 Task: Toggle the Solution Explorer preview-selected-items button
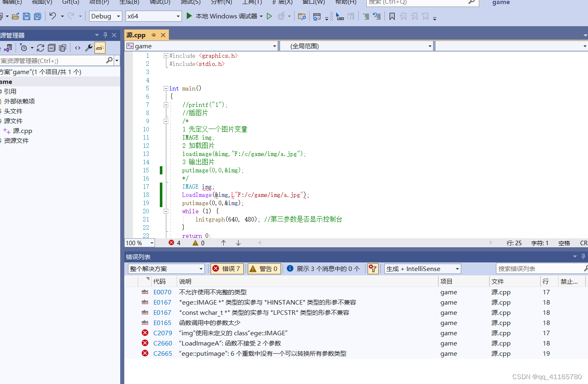(x=100, y=48)
